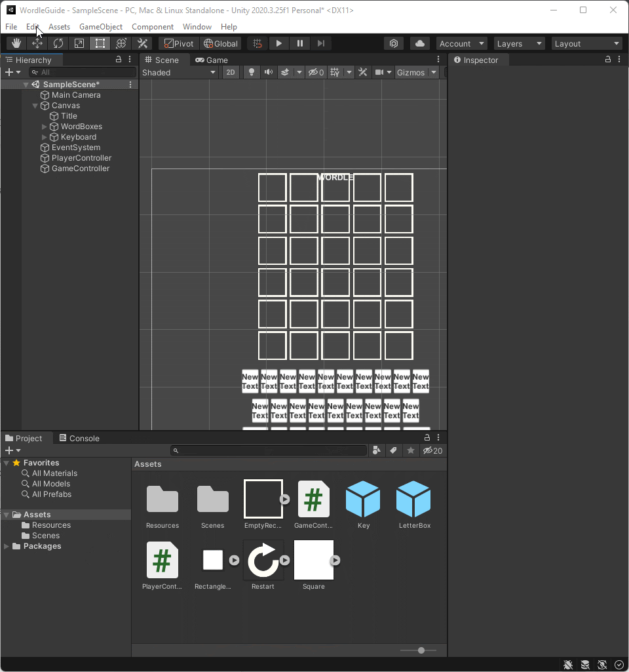Open Layout dropdown
This screenshot has height=672, width=629.
(x=586, y=43)
